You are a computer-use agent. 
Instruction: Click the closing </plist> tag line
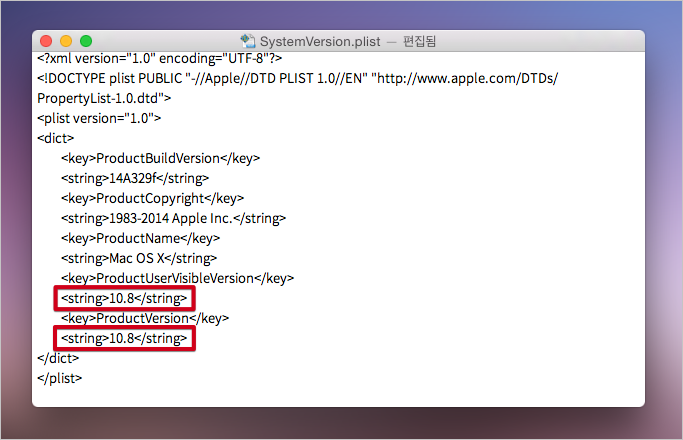pyautogui.click(x=60, y=379)
